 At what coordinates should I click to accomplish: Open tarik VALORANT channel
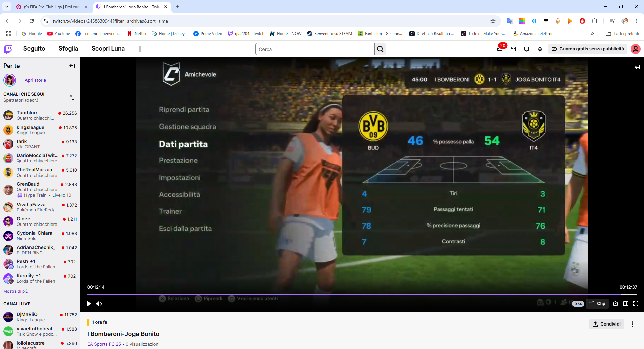pyautogui.click(x=40, y=144)
